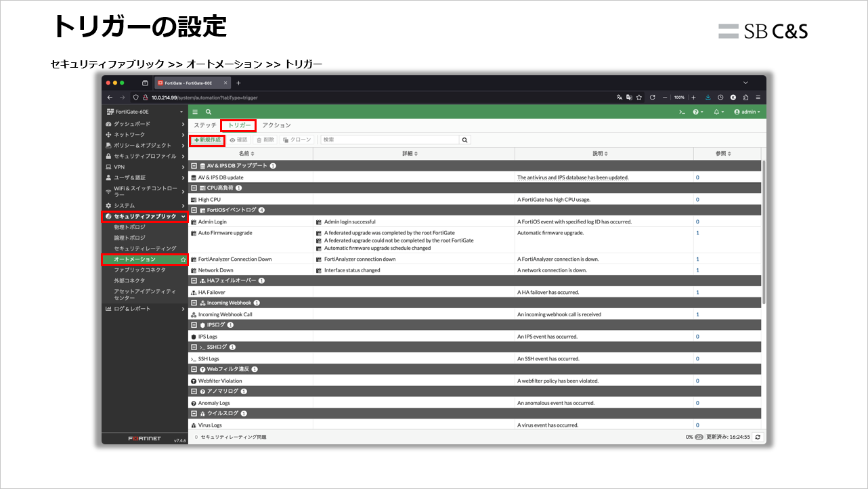Select the Admin Login trigger row
The image size is (868, 489).
point(475,221)
